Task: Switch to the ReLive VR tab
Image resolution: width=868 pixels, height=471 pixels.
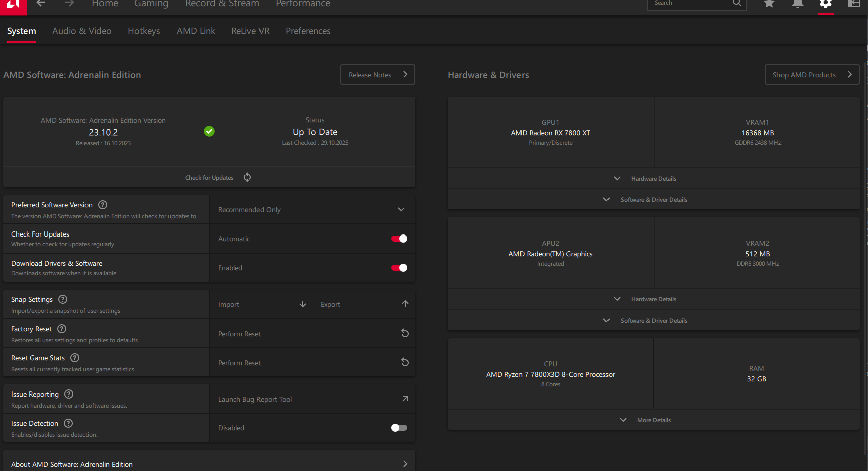Action: pyautogui.click(x=250, y=31)
